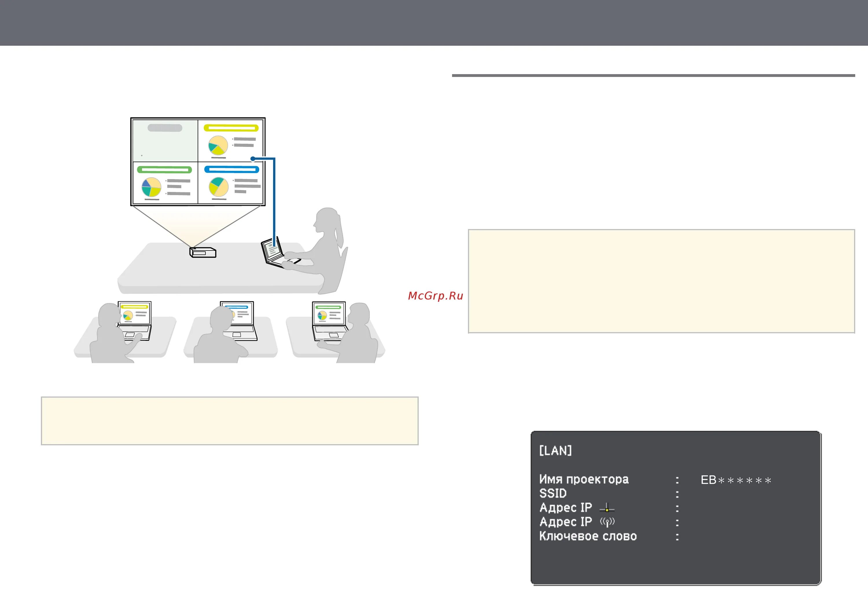Viewport: 868px width, 591px height.
Task: Click the yellow title bar on the projected screen
Action: (x=231, y=128)
